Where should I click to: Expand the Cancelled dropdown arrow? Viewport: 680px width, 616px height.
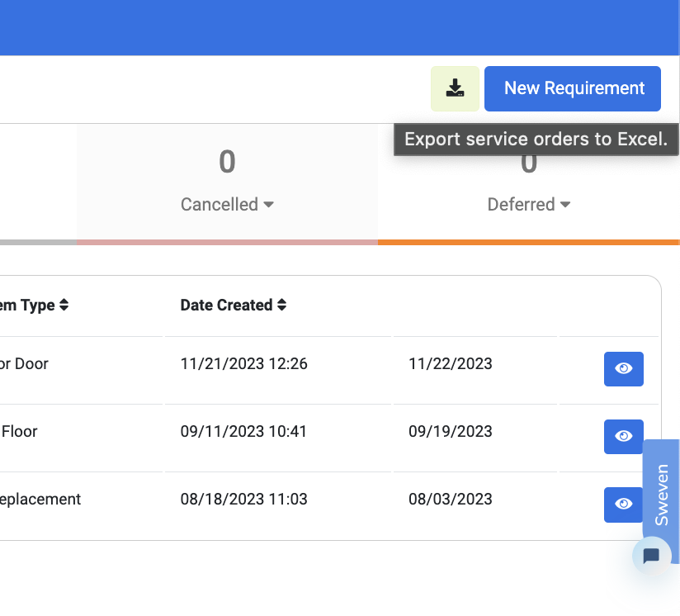pos(268,204)
